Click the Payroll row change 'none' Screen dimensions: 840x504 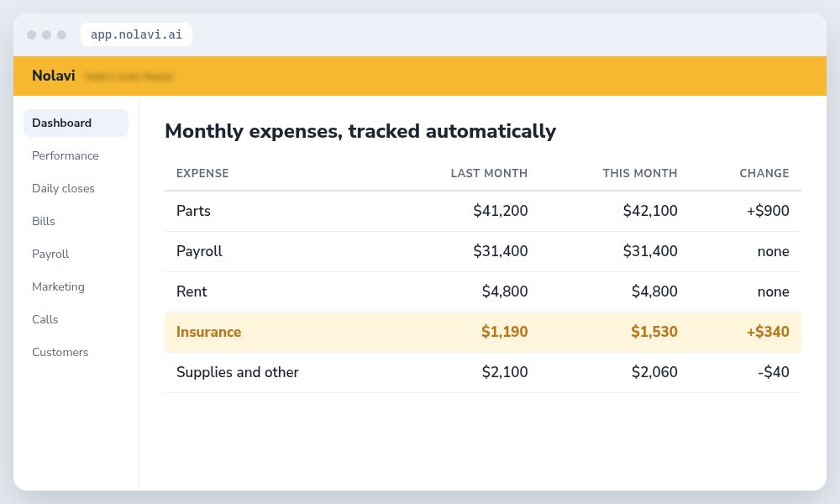pos(773,252)
